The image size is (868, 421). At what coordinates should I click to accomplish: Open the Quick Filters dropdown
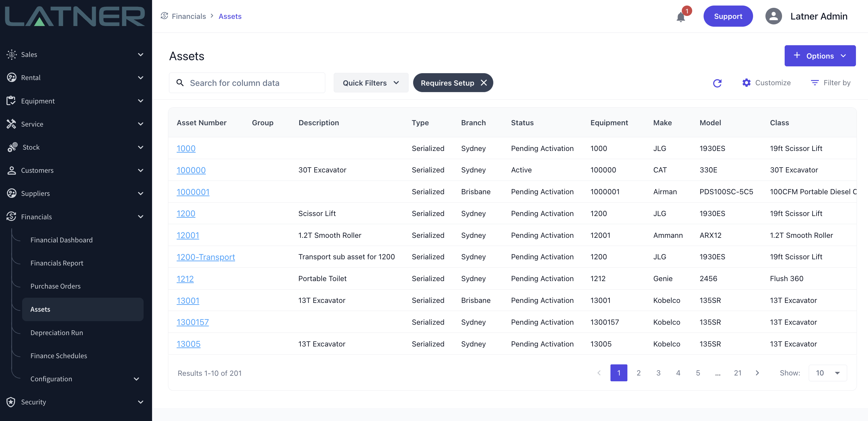pyautogui.click(x=371, y=83)
